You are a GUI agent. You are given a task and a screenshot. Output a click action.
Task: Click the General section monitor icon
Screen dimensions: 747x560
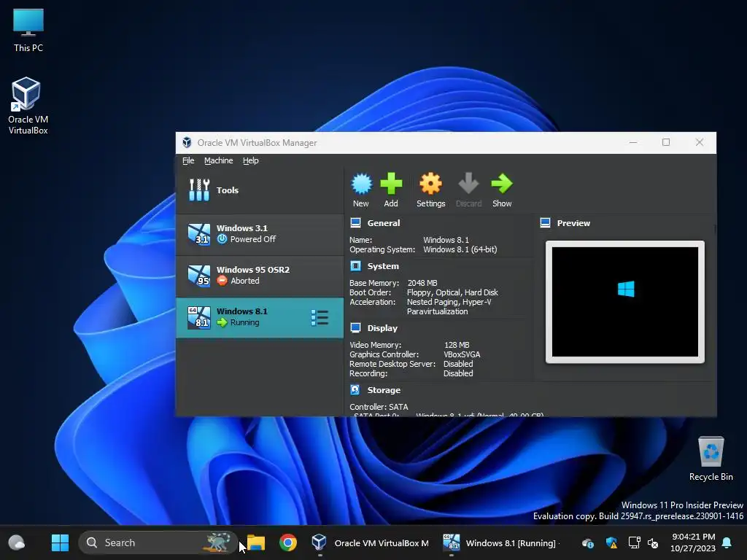pyautogui.click(x=355, y=223)
